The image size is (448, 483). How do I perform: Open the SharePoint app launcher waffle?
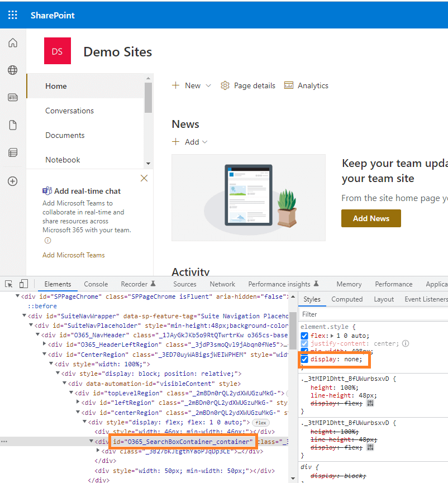[13, 15]
